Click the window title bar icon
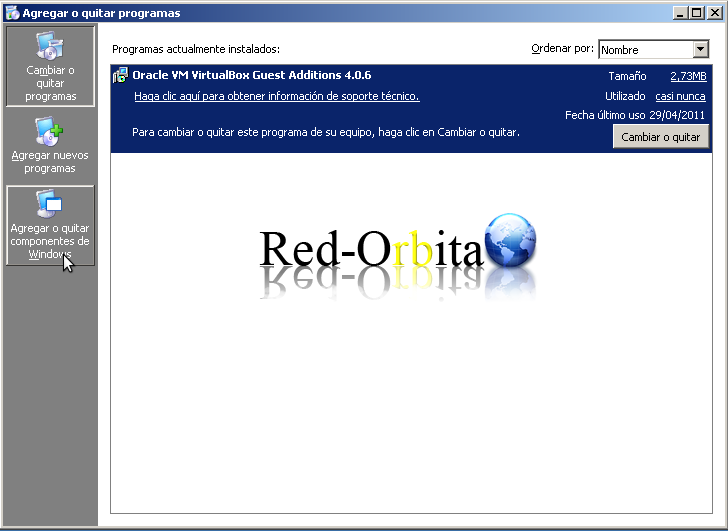This screenshot has width=728, height=531. pos(12,13)
